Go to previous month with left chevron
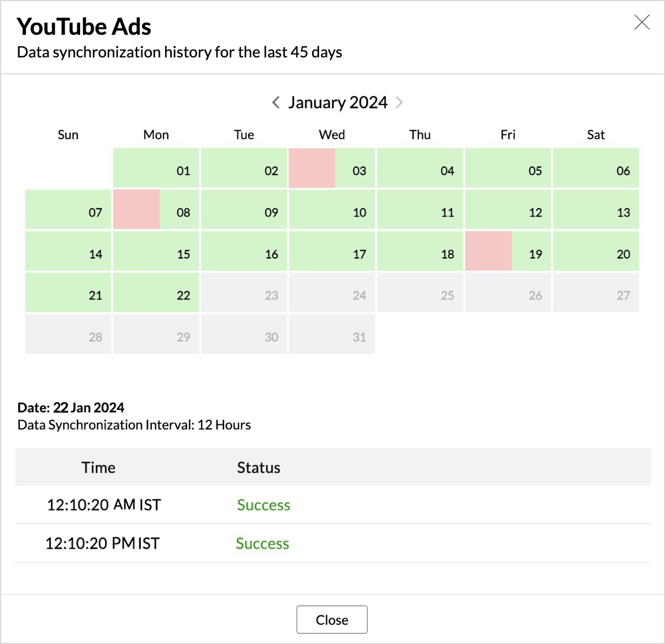Screen dimensions: 665x644 [276, 102]
